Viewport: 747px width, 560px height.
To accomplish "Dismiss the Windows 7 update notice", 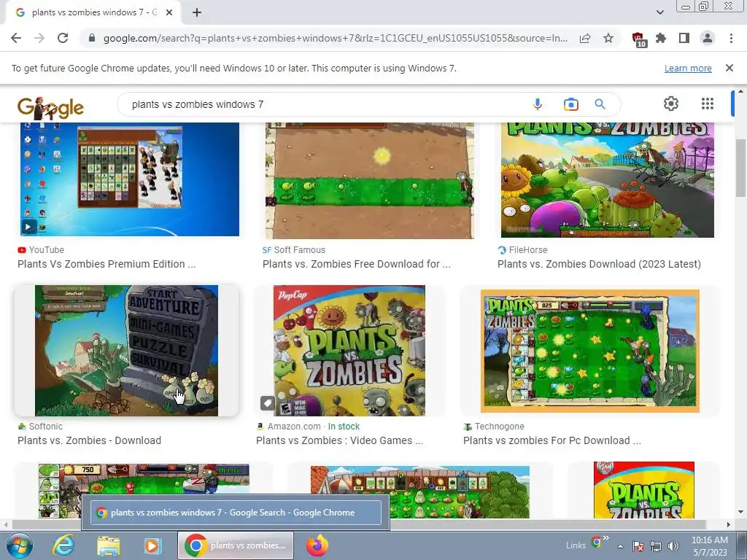I will 729,68.
